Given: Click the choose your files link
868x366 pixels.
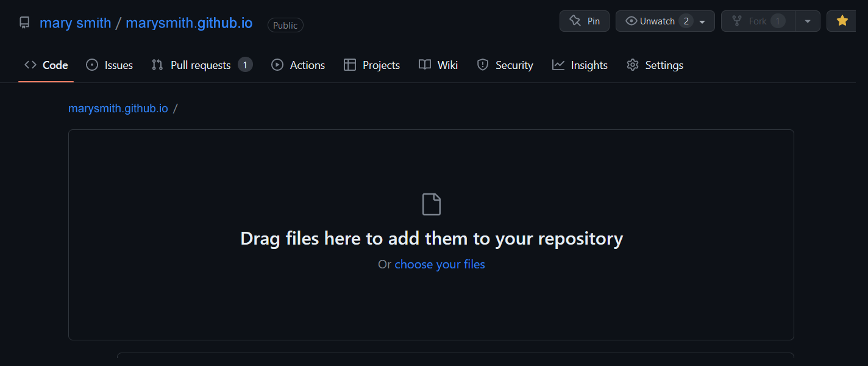Looking at the screenshot, I should pos(440,264).
